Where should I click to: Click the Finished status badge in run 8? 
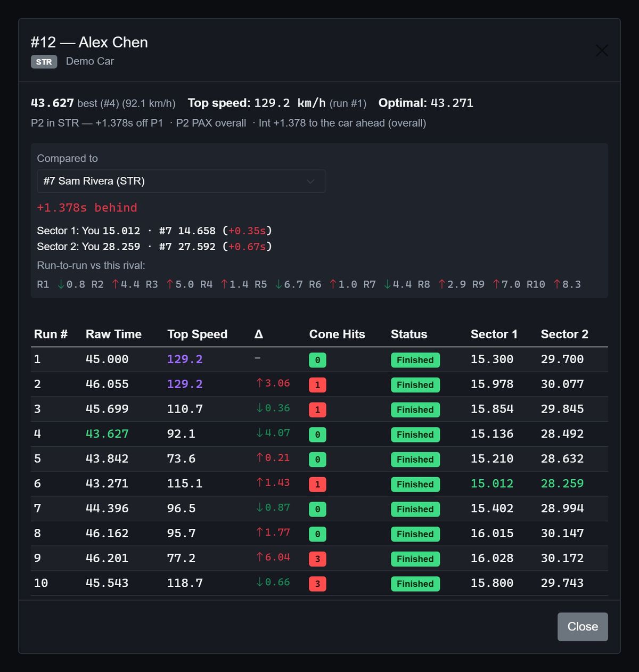pos(415,534)
